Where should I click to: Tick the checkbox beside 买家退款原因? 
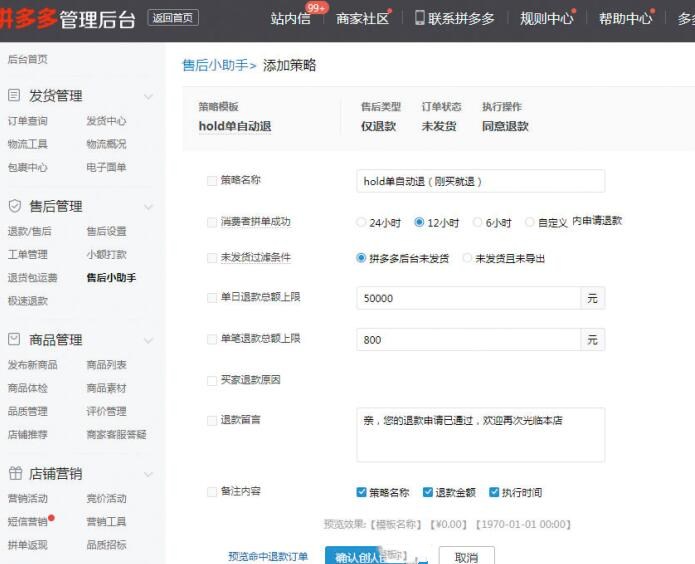(x=212, y=380)
